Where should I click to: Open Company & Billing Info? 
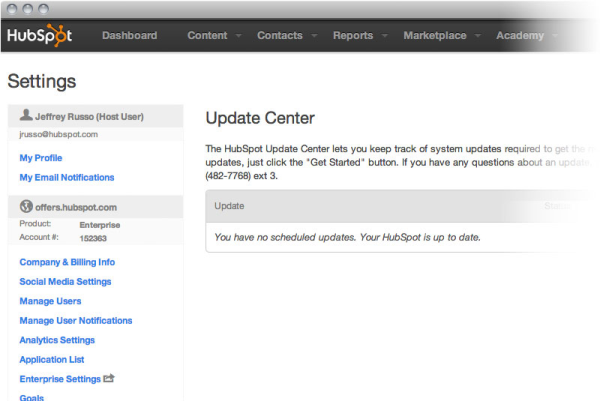pyautogui.click(x=67, y=262)
